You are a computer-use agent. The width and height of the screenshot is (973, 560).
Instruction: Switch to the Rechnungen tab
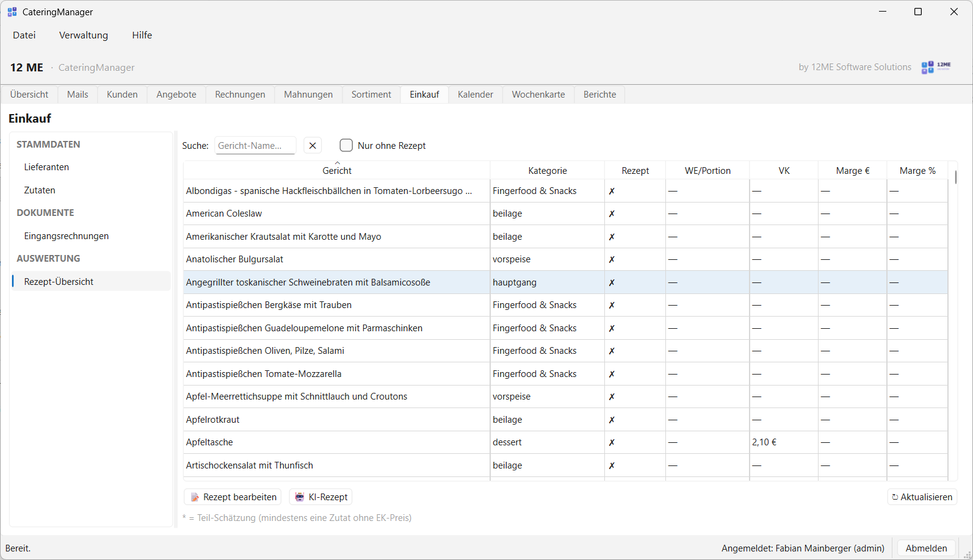pos(241,95)
